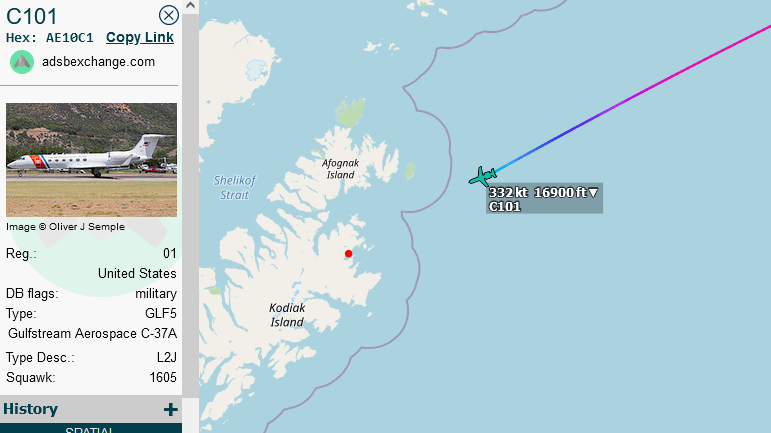
Task: Click the red dot on Kodiak Island
Action: click(x=348, y=254)
